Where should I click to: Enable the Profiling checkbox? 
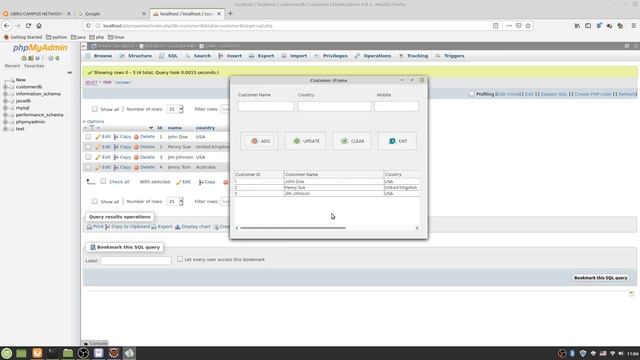(472, 94)
